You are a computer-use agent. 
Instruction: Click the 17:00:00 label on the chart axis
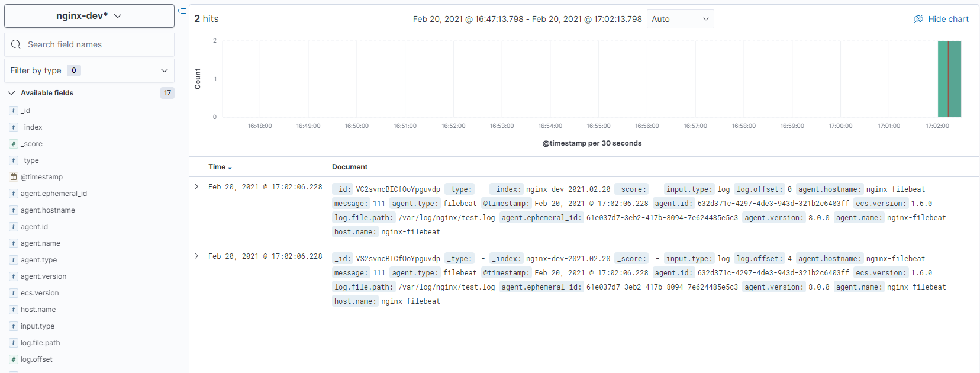(x=840, y=126)
